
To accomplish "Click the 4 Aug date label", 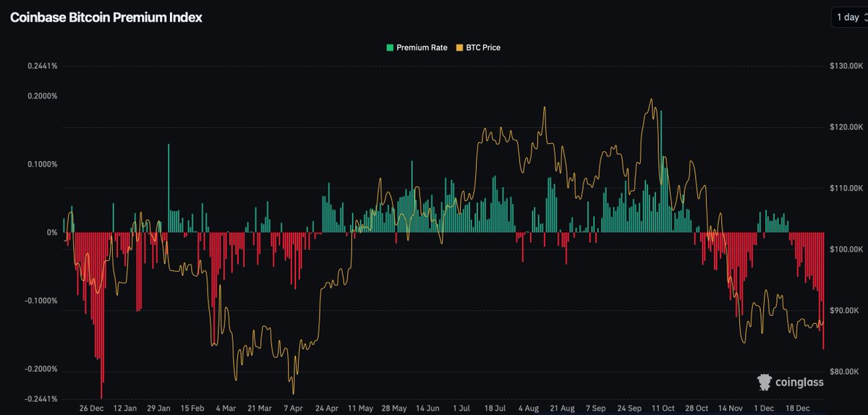I will click(x=529, y=408).
